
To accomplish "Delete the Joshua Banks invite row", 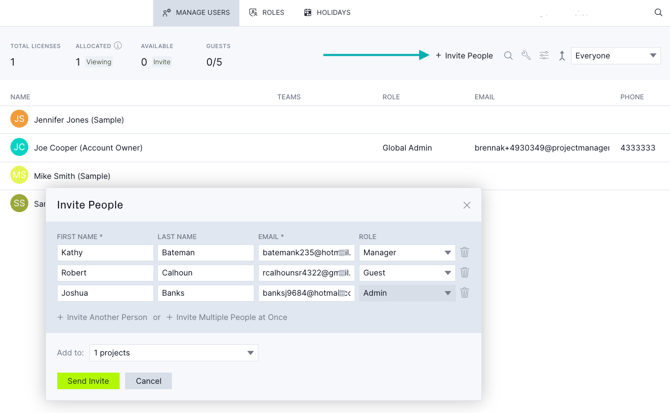I will click(464, 293).
